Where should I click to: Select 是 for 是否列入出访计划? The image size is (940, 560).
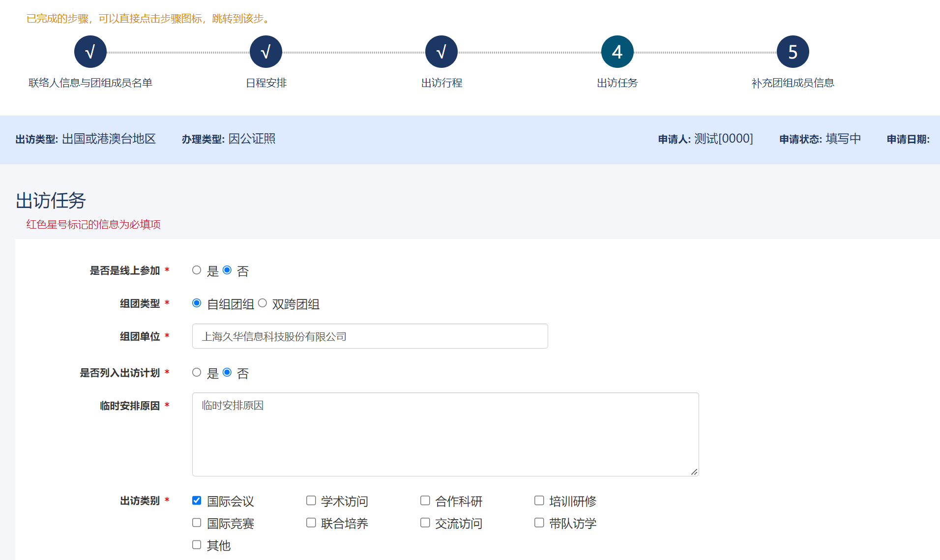[x=197, y=373]
